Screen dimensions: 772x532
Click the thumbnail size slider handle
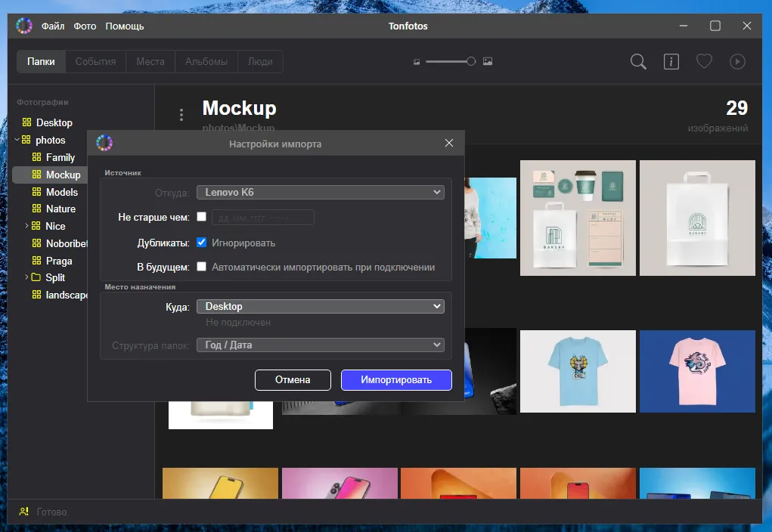471,62
